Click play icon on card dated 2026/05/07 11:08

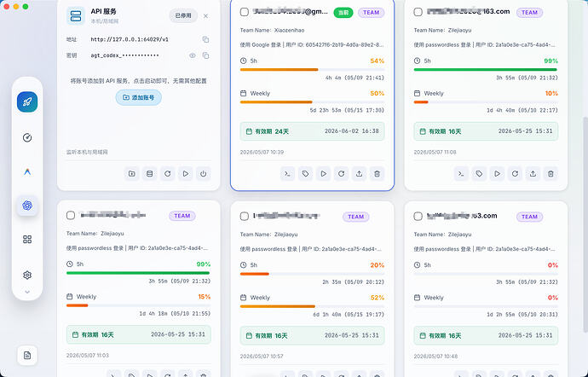(497, 174)
